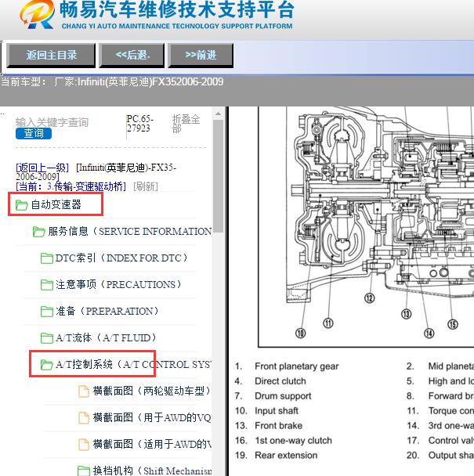Open 横截面图（适用于AWD的V document
The image size is (474, 476).
[152, 444]
